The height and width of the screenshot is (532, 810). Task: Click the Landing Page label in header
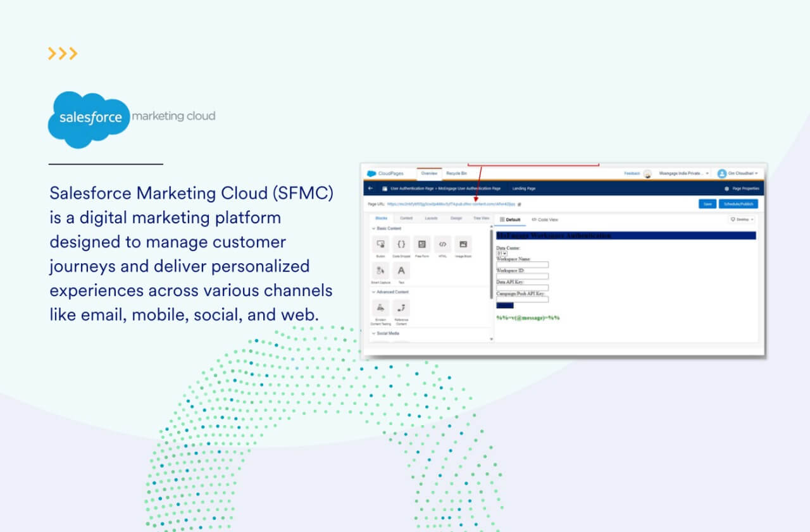(x=524, y=189)
